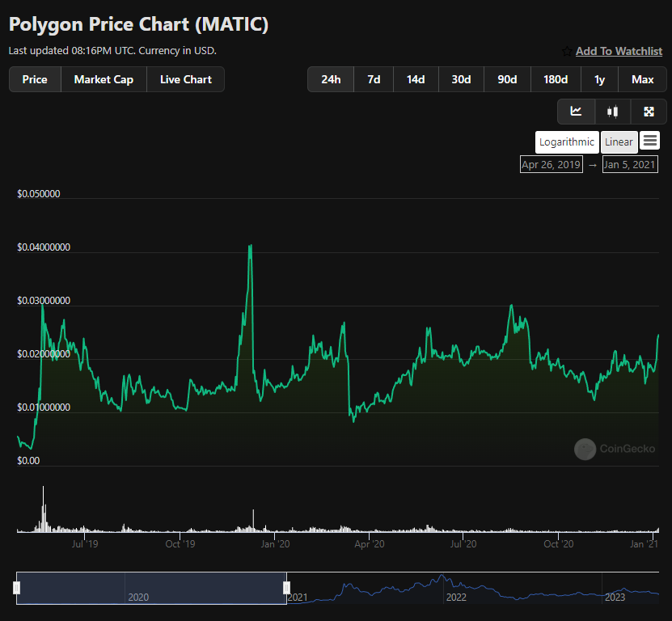Click the Jul '20 axis label
This screenshot has height=621, width=672.
click(x=463, y=544)
